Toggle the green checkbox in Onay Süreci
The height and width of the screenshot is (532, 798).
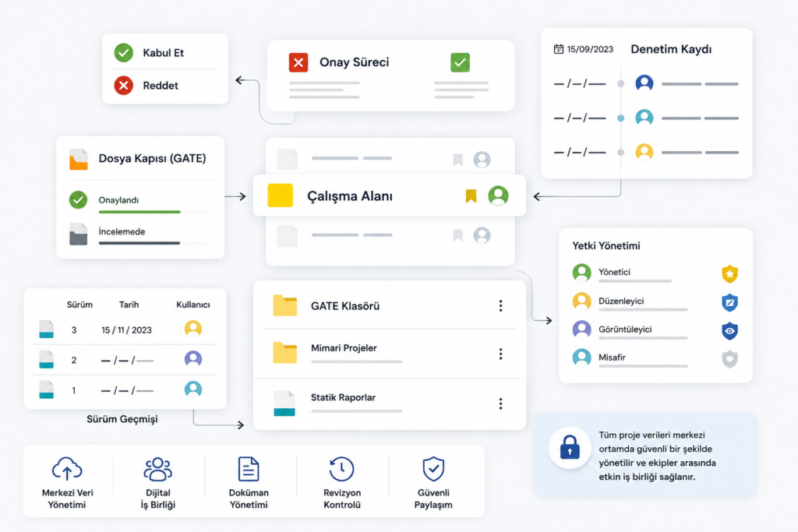(x=460, y=62)
